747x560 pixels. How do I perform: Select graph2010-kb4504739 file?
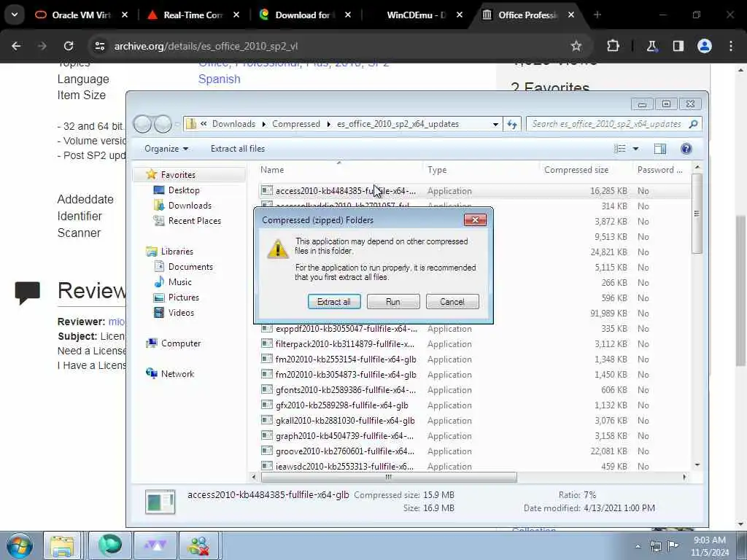(344, 436)
